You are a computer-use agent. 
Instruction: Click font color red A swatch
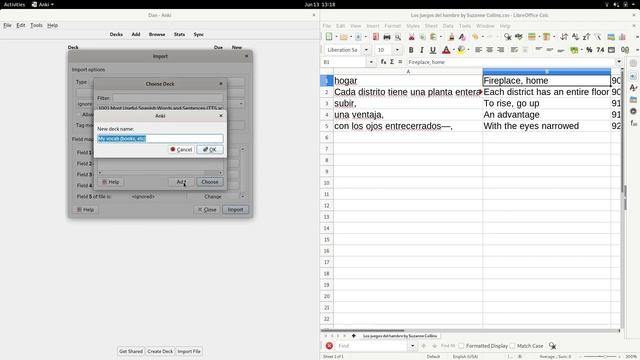pyautogui.click(x=446, y=50)
